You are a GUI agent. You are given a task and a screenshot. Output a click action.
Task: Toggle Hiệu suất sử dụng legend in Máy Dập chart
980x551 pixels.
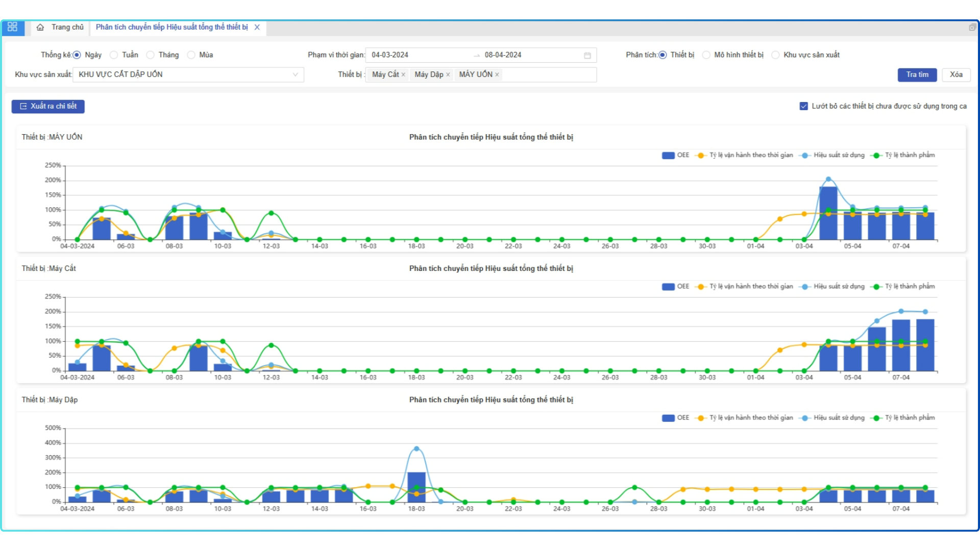coord(832,418)
